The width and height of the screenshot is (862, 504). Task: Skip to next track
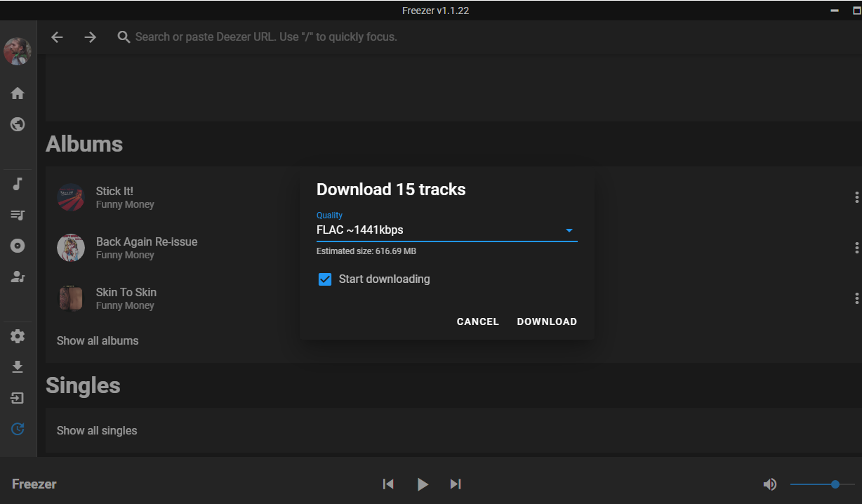click(456, 484)
